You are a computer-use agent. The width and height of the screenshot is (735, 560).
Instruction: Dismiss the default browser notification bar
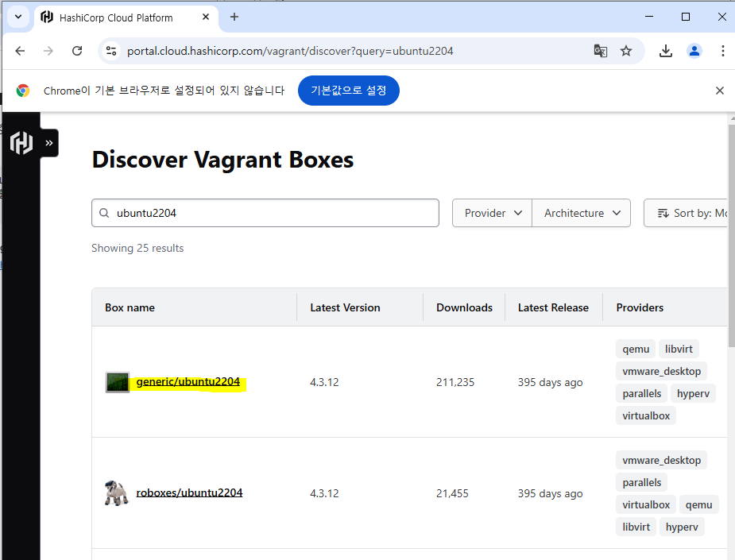tap(720, 91)
